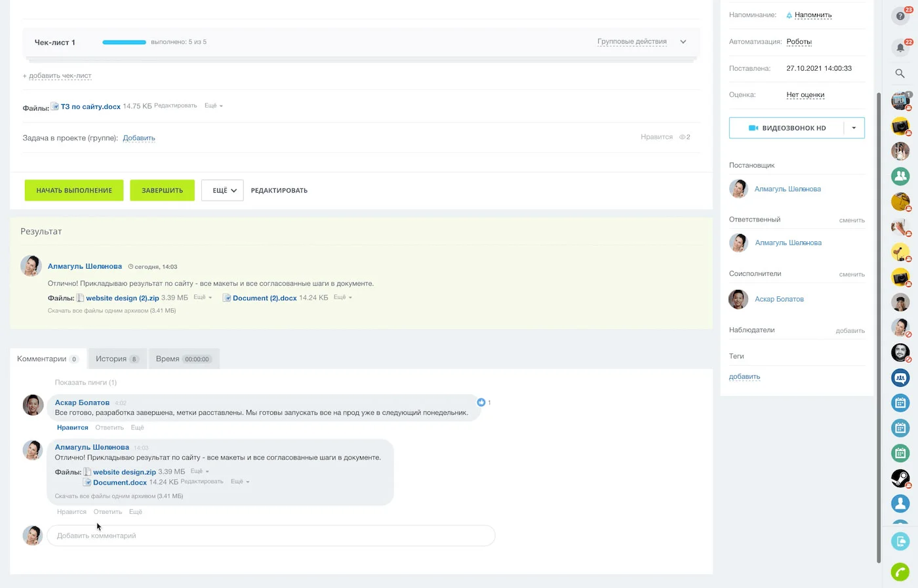Open the raised hand avatar chat
The image size is (918, 588).
[900, 226]
